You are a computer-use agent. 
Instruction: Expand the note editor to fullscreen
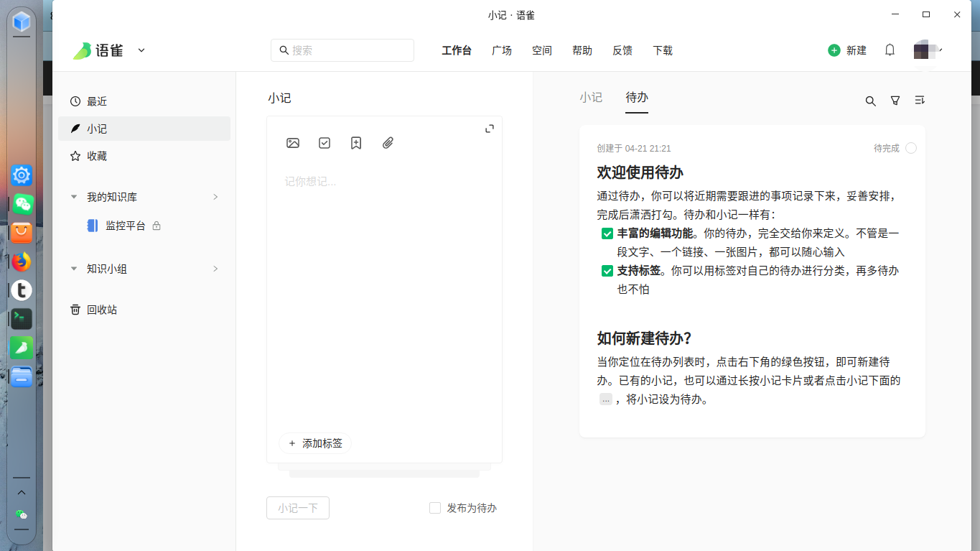(490, 129)
